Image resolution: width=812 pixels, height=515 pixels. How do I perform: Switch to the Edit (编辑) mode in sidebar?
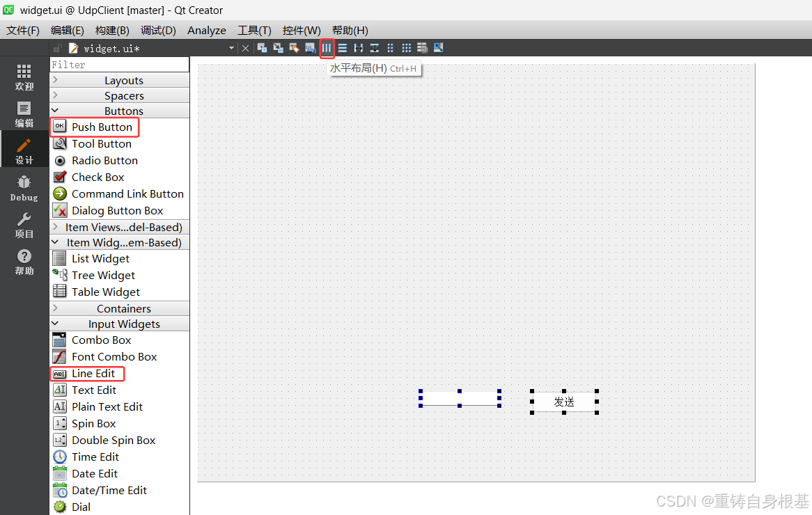pos(24,114)
